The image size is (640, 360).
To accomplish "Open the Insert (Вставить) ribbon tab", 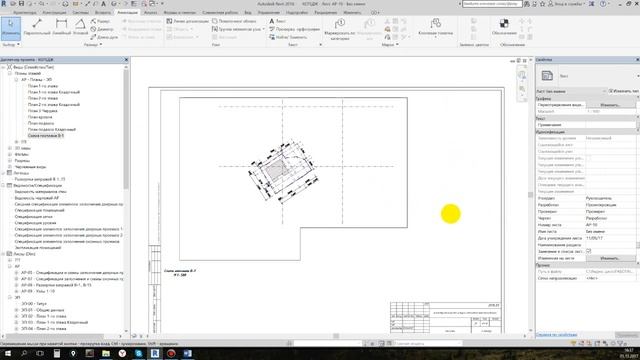I will pyautogui.click(x=103, y=13).
